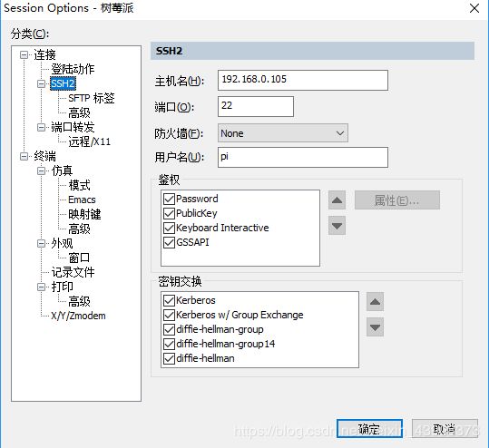The image size is (489, 448).
Task: Open the 防火墙 None dropdown
Action: 283,133
